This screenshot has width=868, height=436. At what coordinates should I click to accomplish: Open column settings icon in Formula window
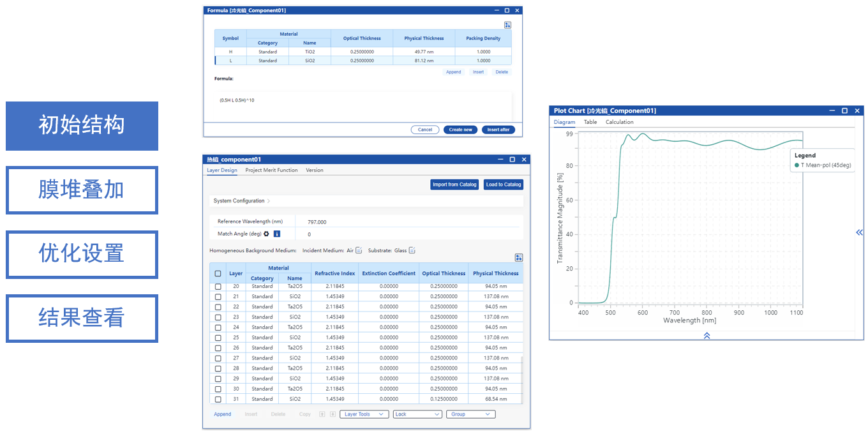click(x=507, y=25)
